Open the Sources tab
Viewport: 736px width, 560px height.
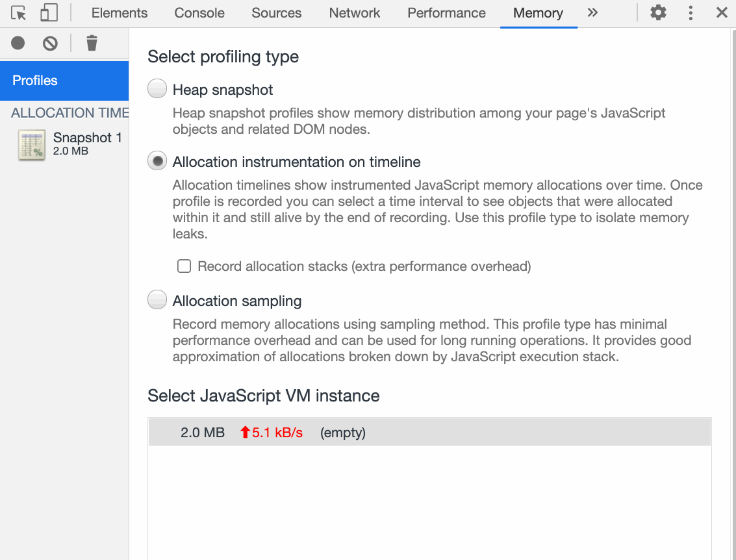(277, 13)
